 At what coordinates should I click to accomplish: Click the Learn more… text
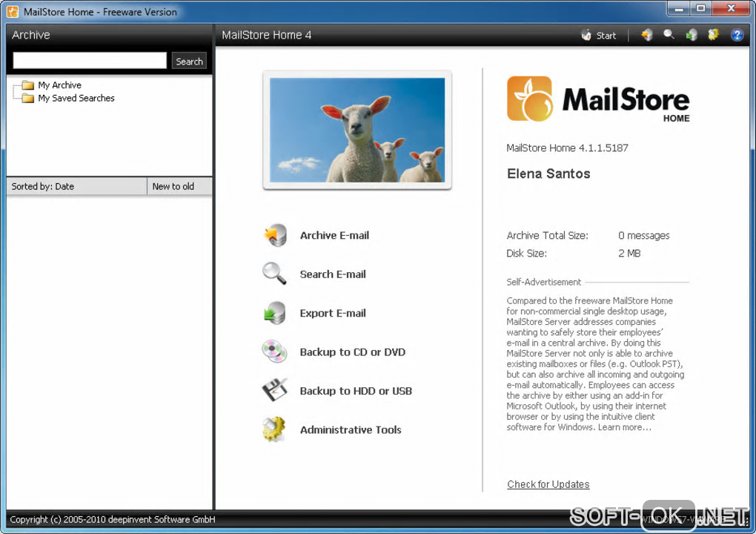(x=624, y=427)
